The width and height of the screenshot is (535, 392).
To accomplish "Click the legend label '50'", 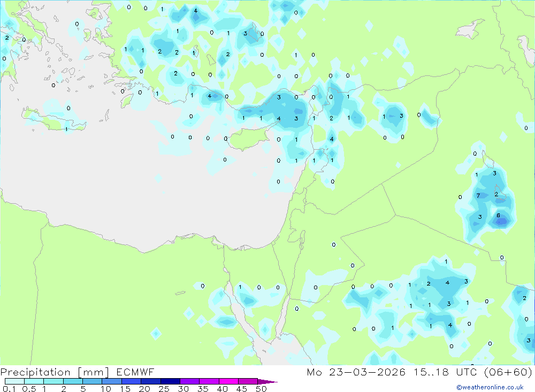I will coord(261,389).
